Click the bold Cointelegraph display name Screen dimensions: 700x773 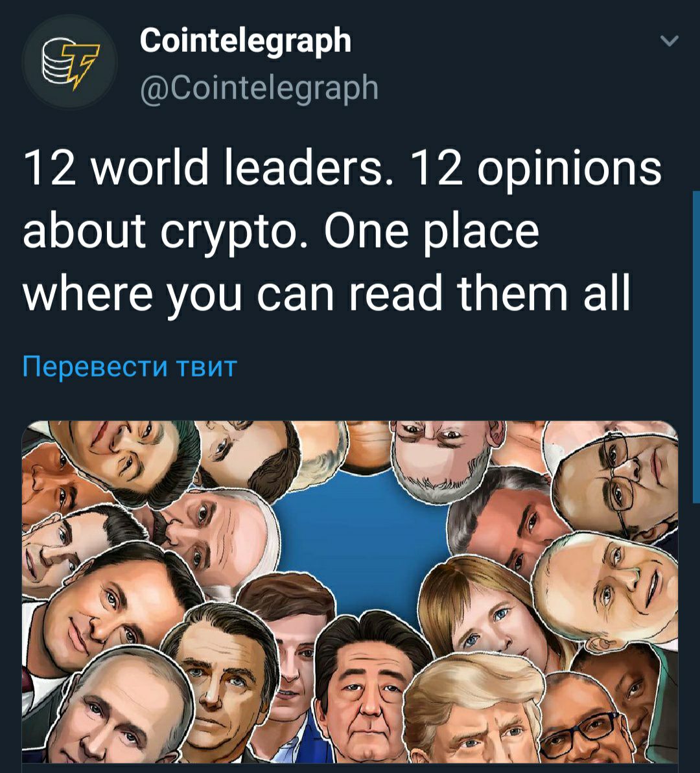click(x=246, y=41)
